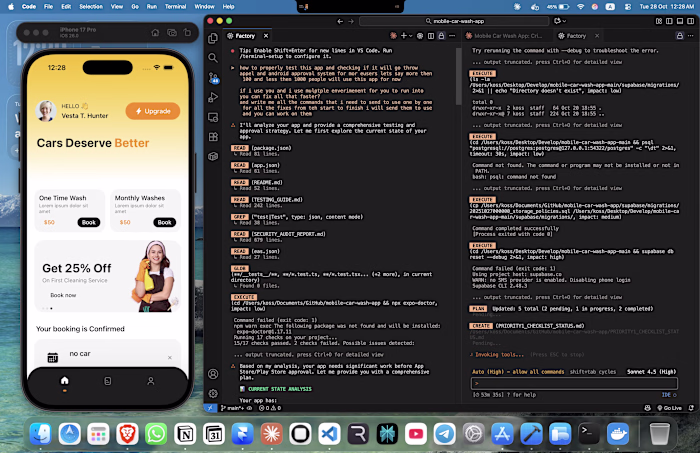Click the Factory prompt input box

click(574, 383)
